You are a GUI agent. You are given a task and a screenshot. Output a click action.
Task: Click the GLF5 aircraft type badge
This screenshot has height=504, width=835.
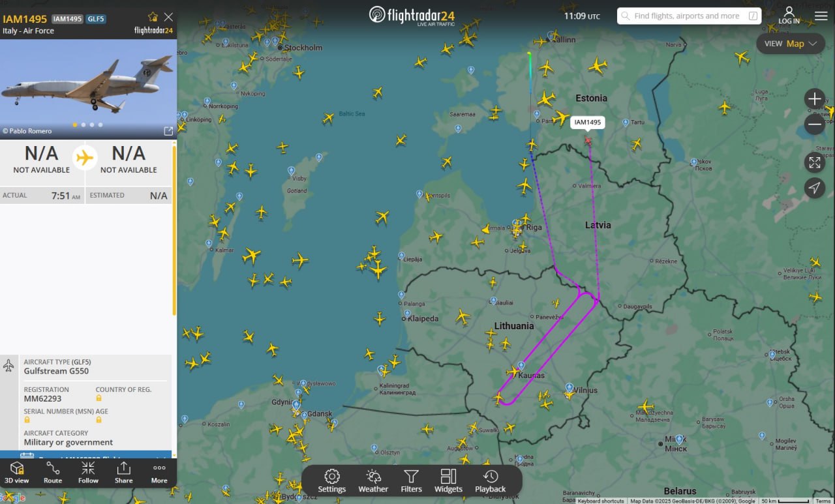click(97, 19)
